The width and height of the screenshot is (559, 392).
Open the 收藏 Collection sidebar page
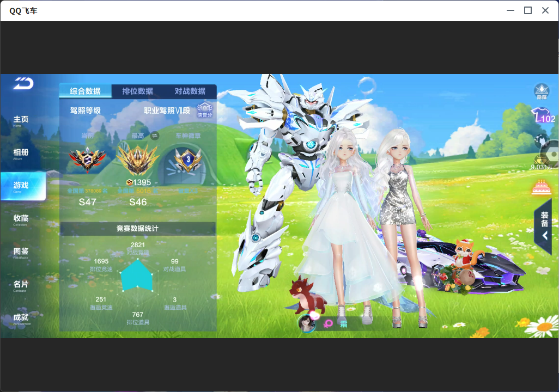tap(21, 220)
